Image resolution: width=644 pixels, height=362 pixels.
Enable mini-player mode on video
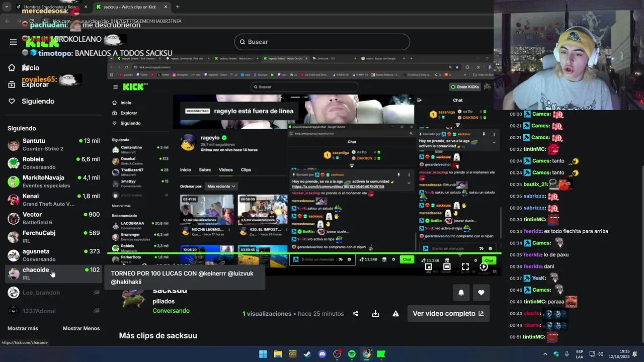[429, 267]
